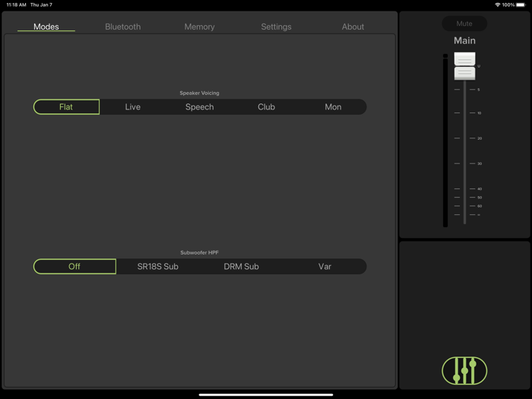Image resolution: width=532 pixels, height=399 pixels.
Task: Click the Main fader at 20 mark
Action: point(464,138)
